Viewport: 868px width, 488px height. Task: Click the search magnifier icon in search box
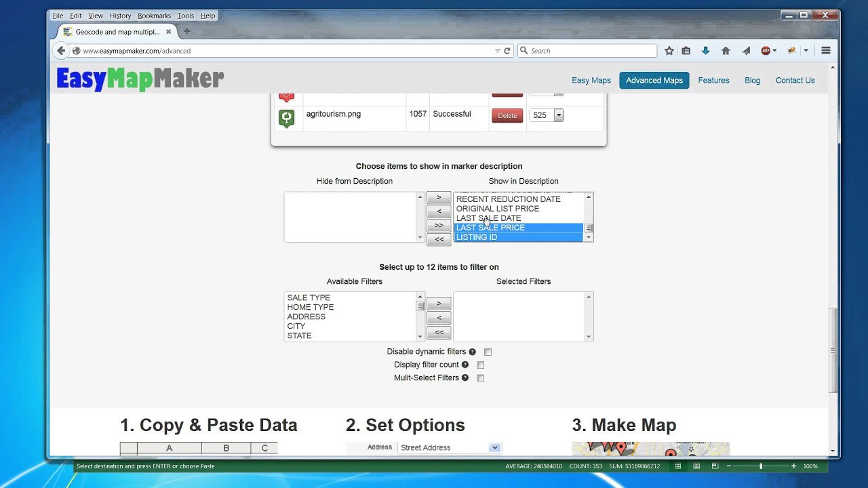coord(524,51)
